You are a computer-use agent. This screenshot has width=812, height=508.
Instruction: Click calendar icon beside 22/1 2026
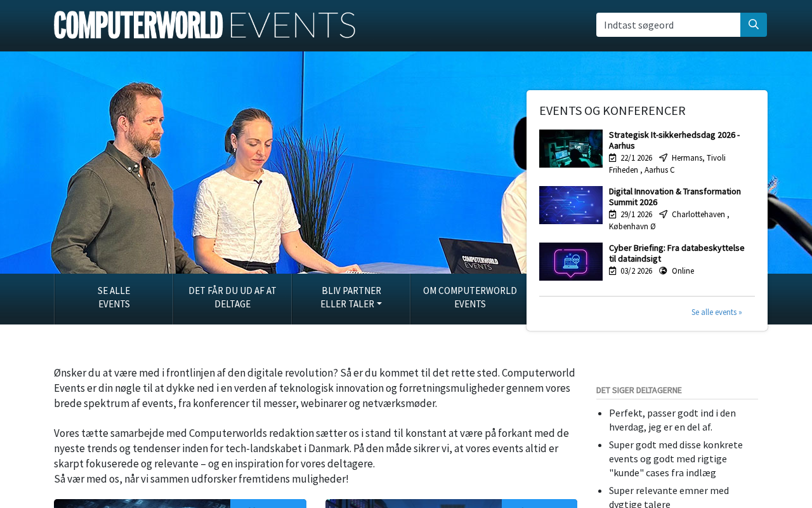pyautogui.click(x=613, y=158)
